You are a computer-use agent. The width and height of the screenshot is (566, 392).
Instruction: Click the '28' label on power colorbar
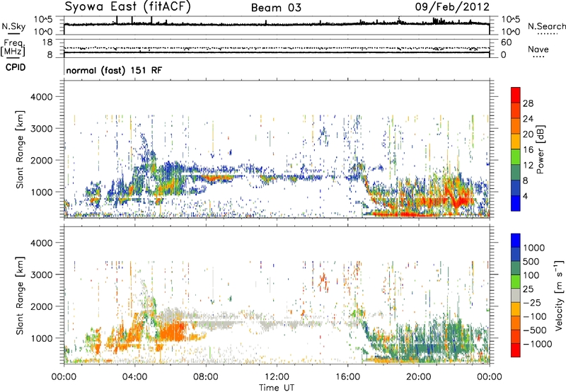528,103
